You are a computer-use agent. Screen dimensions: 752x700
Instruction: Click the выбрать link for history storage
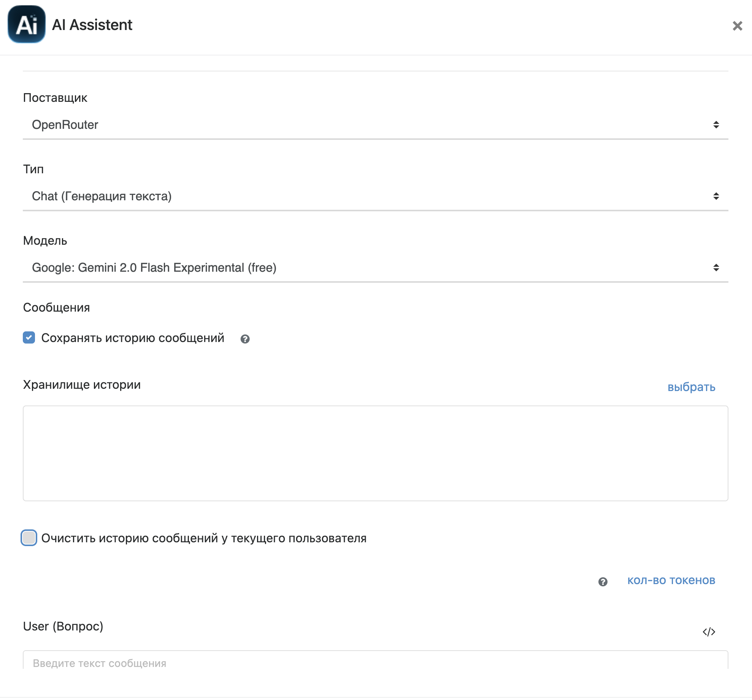pos(691,387)
